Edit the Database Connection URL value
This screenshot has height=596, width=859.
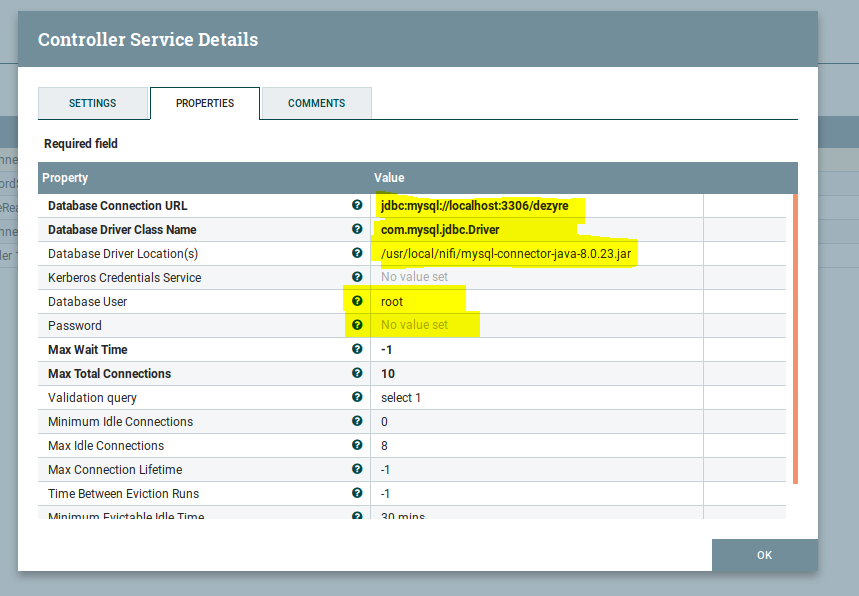475,206
